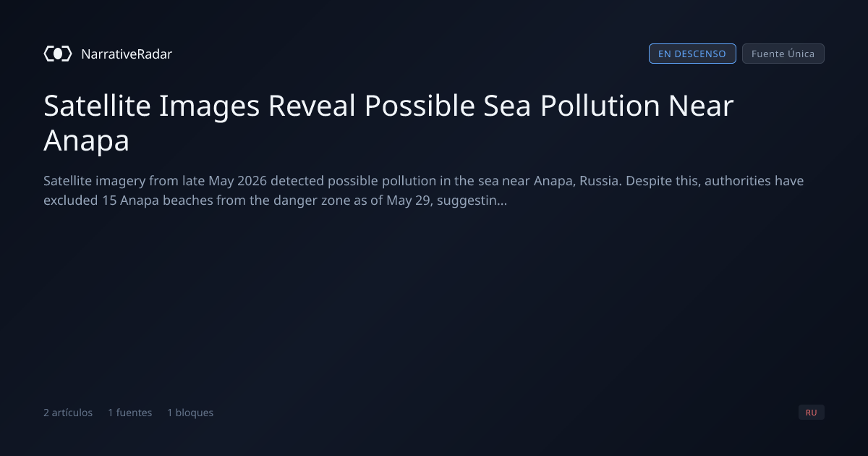Select the EN DESCENSO status badge
The height and width of the screenshot is (456, 868).
point(692,54)
